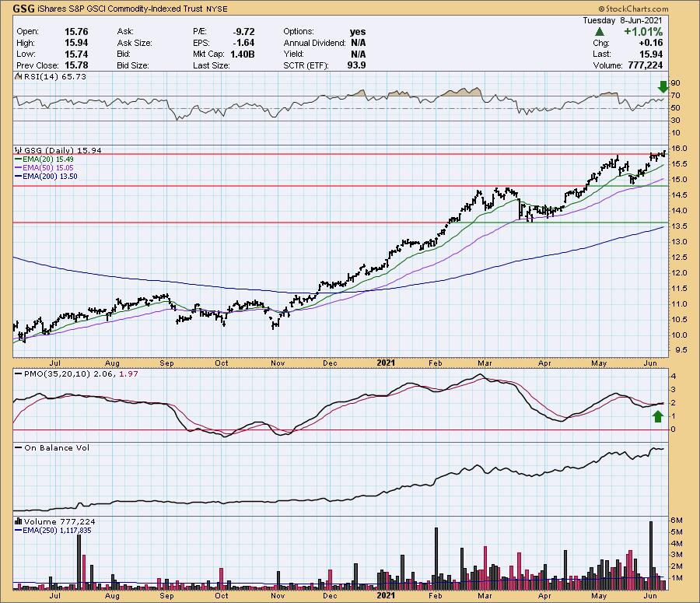Click Aug on the bottom volume date axis
The width and height of the screenshot is (700, 603).
112,596
